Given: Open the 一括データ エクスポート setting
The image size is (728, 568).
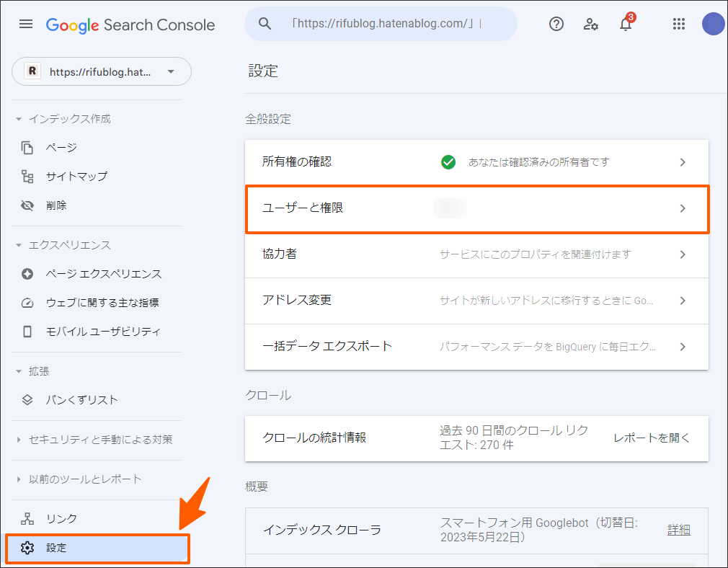Looking at the screenshot, I should (x=477, y=347).
